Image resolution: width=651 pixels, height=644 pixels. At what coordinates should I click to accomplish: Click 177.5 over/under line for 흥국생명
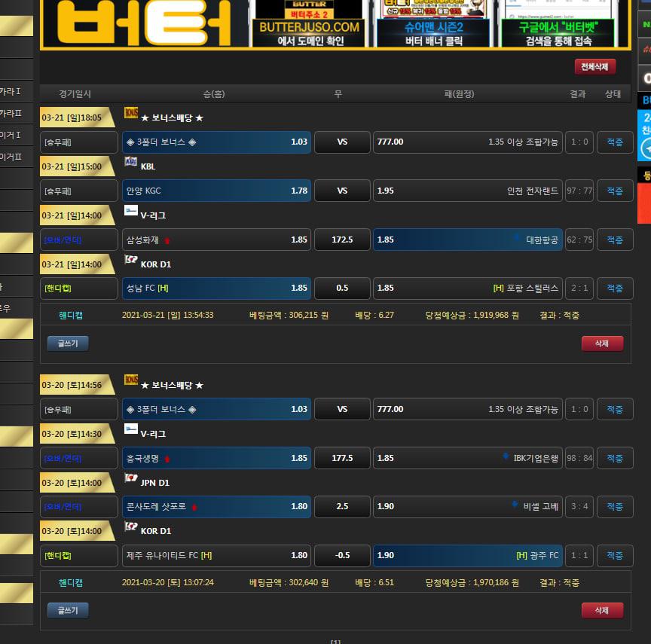[342, 458]
